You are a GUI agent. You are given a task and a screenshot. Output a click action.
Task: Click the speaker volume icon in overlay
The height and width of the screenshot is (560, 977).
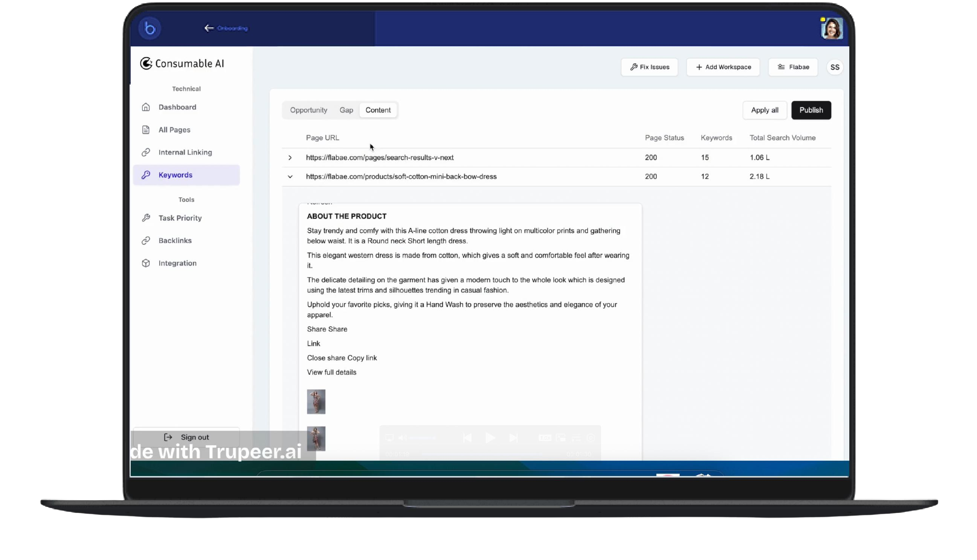click(403, 438)
